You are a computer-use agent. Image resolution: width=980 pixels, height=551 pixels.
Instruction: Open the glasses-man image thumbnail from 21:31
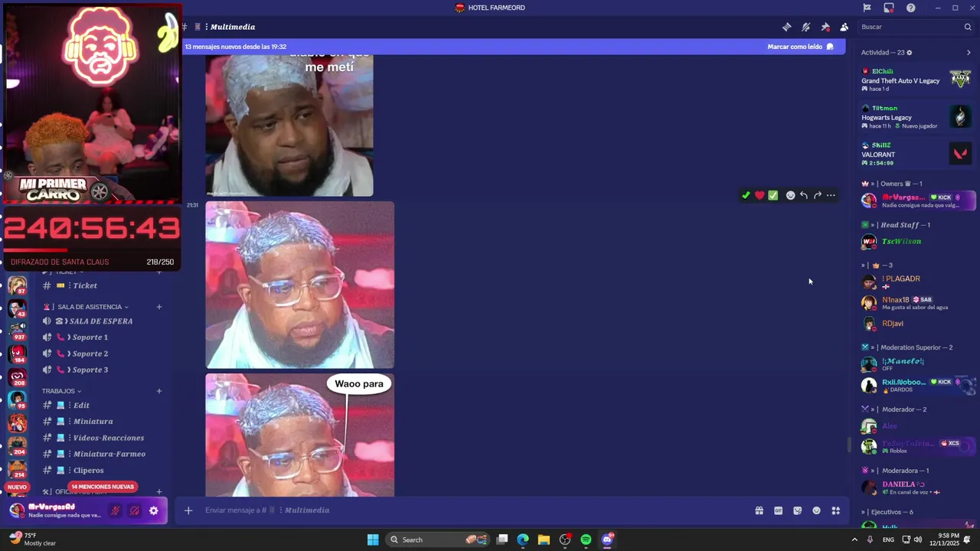coord(300,285)
